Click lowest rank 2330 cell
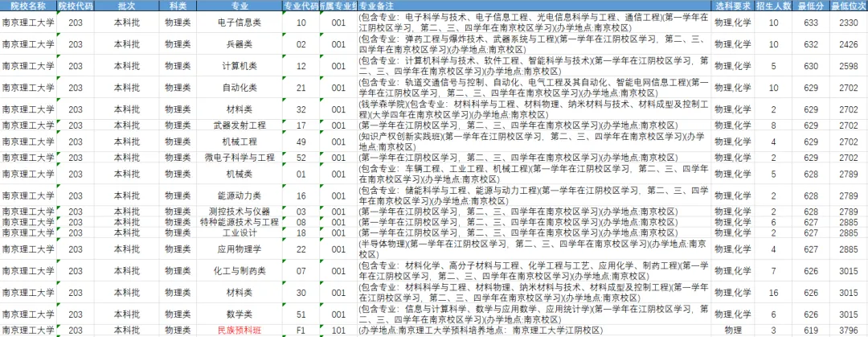The image size is (868, 337). (849, 23)
